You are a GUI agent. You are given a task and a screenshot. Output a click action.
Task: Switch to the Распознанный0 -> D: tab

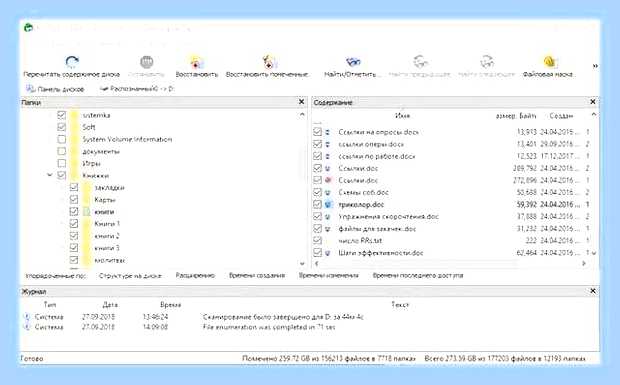tap(137, 89)
